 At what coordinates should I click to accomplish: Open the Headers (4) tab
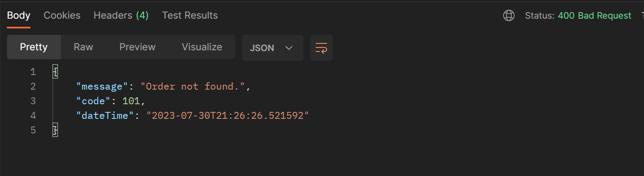coord(121,15)
